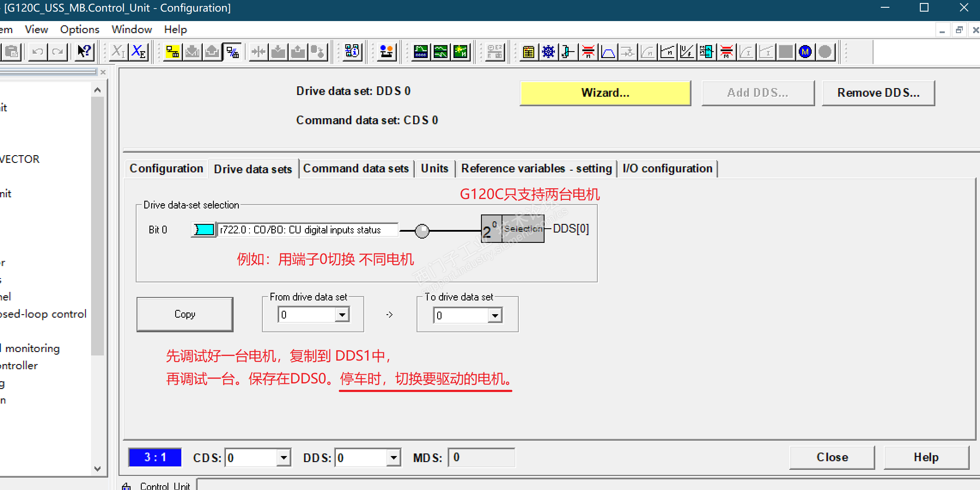Open the CDS dropdown at the bottom
The image size is (980, 490).
[x=283, y=458]
